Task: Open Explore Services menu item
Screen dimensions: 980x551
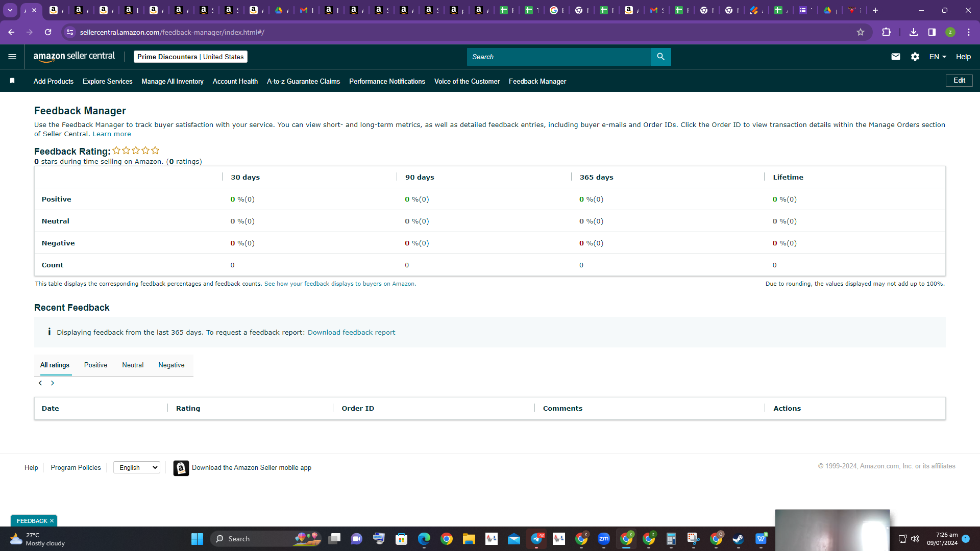Action: pos(107,81)
